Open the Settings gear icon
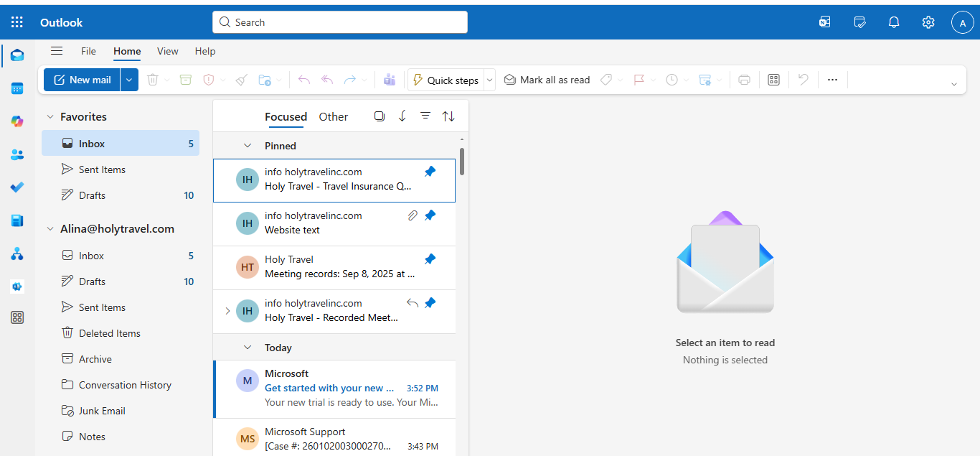980x456 pixels. tap(928, 22)
